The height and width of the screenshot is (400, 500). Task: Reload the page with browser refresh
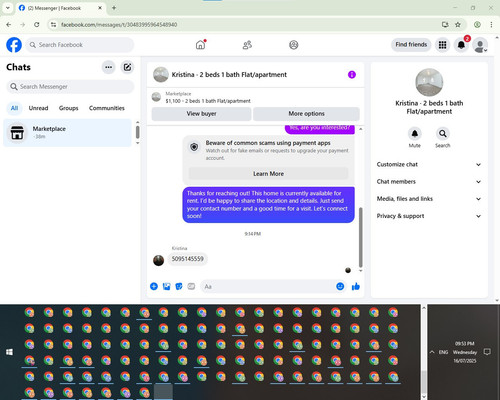click(37, 24)
